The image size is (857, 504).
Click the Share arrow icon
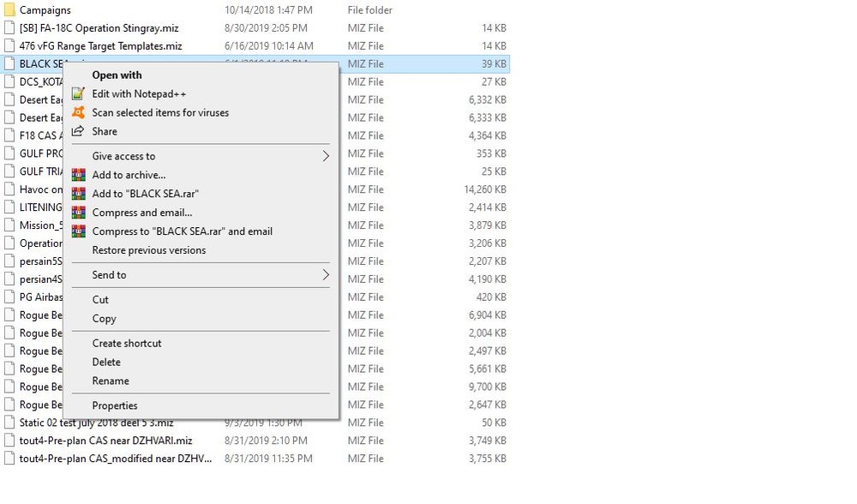click(78, 131)
